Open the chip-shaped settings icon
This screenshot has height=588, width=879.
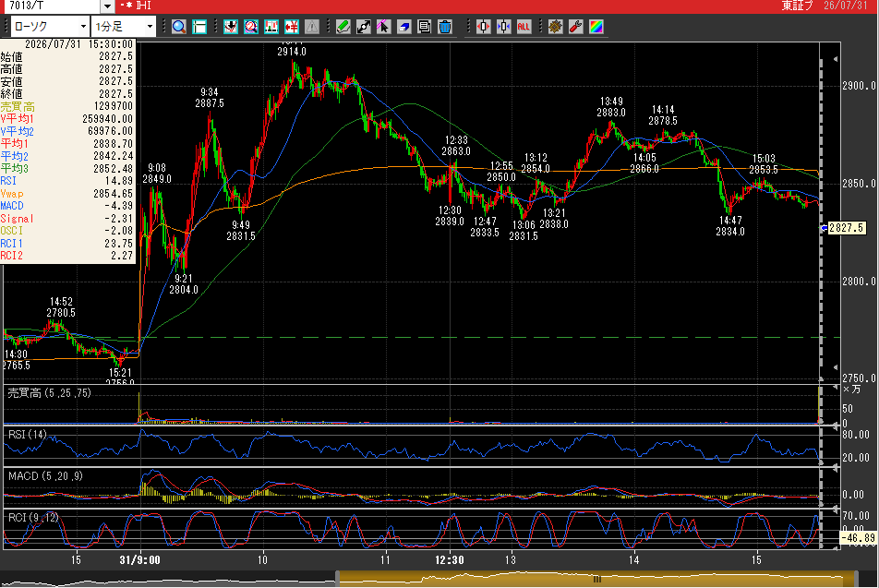tap(555, 27)
